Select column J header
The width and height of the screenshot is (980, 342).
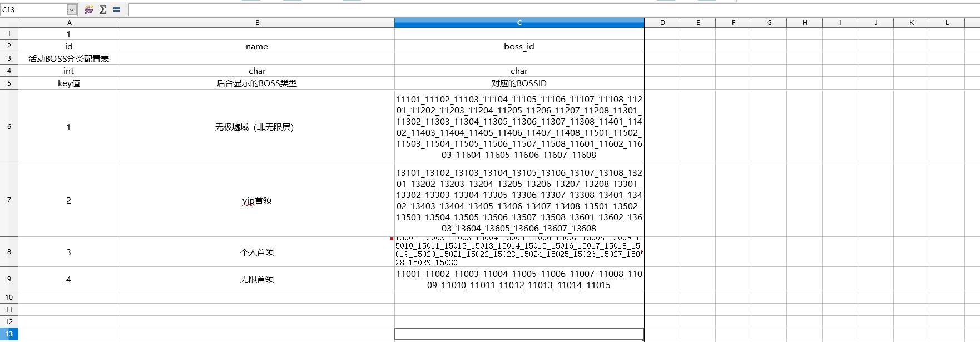click(x=876, y=23)
